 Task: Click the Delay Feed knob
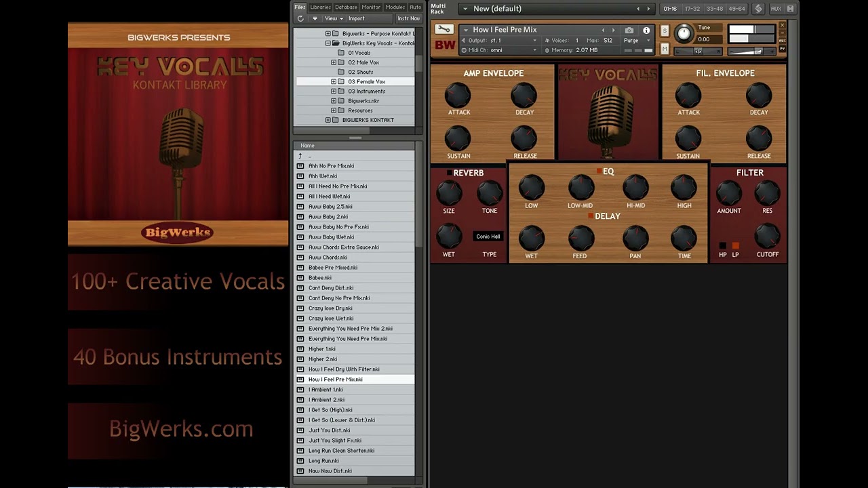pyautogui.click(x=580, y=239)
